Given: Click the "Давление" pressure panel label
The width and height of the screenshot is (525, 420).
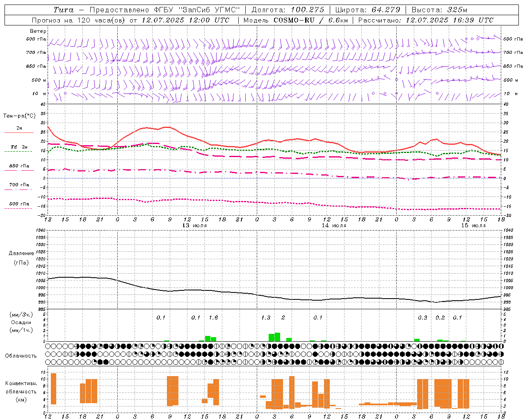Looking at the screenshot, I should point(21,253).
